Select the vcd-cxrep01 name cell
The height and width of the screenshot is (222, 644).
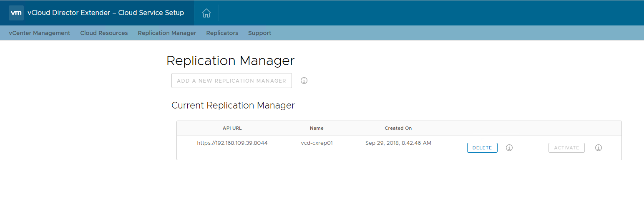[317, 143]
